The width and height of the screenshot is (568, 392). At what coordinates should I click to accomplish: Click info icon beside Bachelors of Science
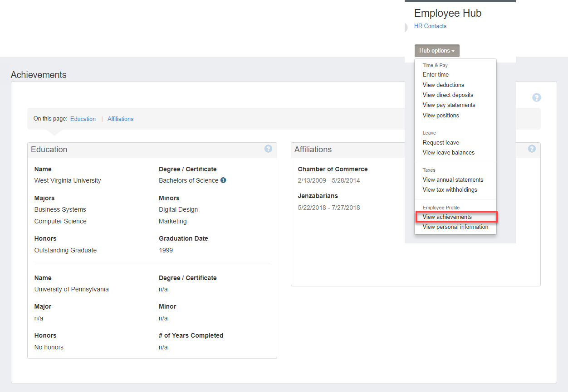(223, 180)
